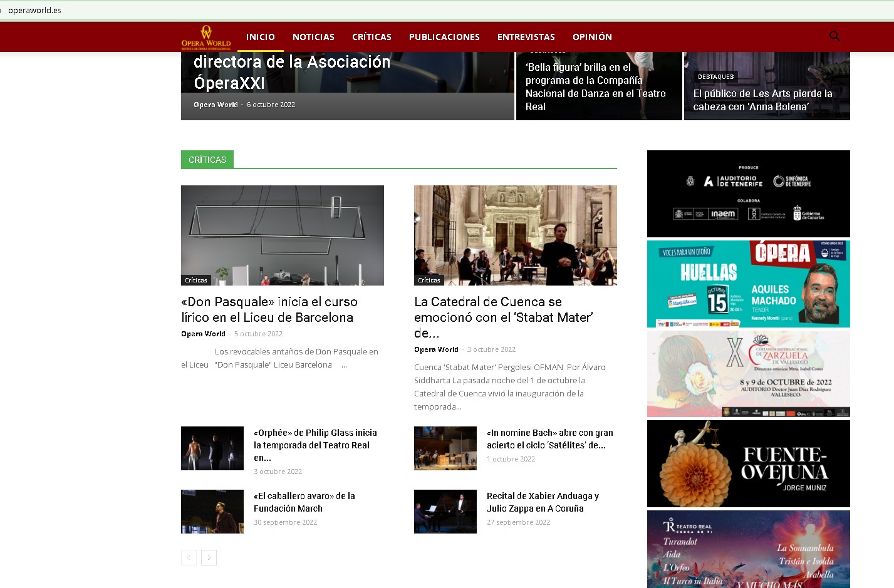Open the OPINIÓN menu item
Image resolution: width=894 pixels, height=588 pixels.
pyautogui.click(x=592, y=37)
